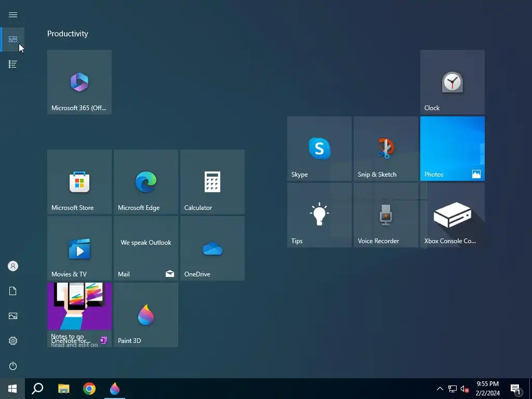Launch Paint 3D from its tile

(146, 315)
